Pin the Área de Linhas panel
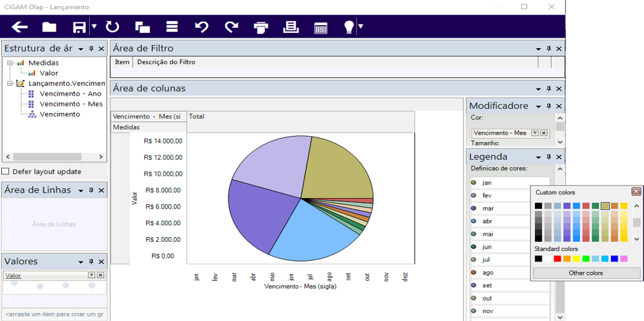 tap(91, 190)
